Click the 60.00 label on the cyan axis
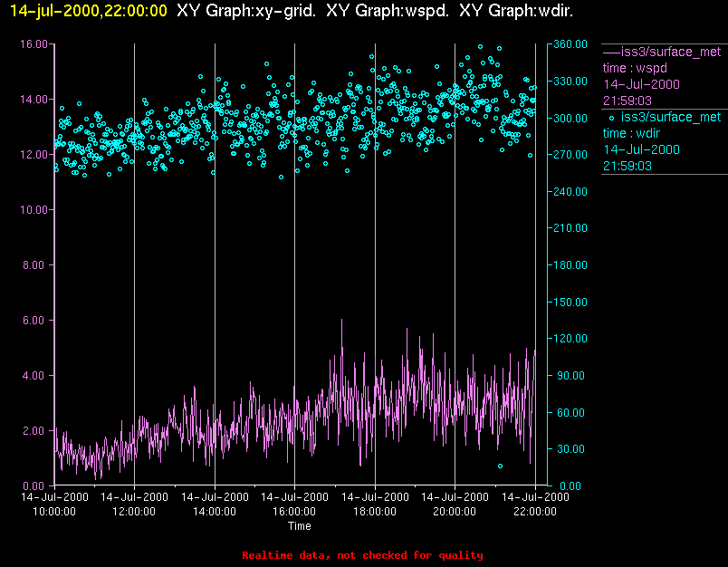 [x=570, y=413]
